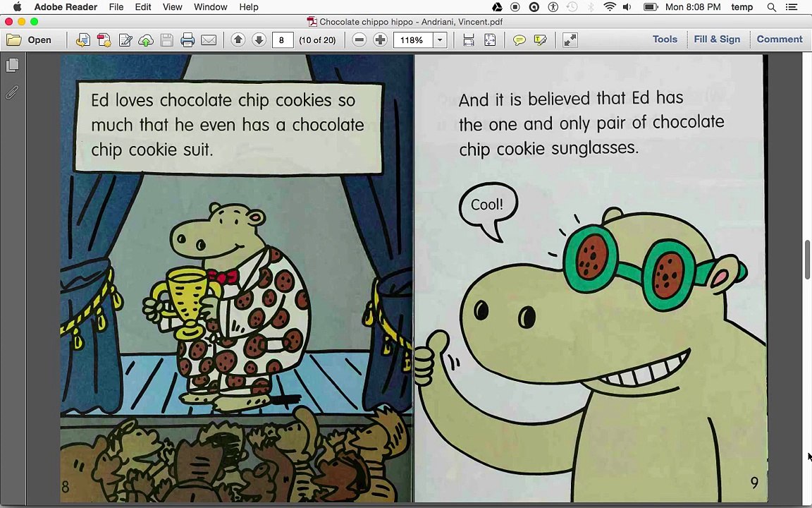Image resolution: width=812 pixels, height=508 pixels.
Task: Open the Edit menu
Action: tap(143, 7)
